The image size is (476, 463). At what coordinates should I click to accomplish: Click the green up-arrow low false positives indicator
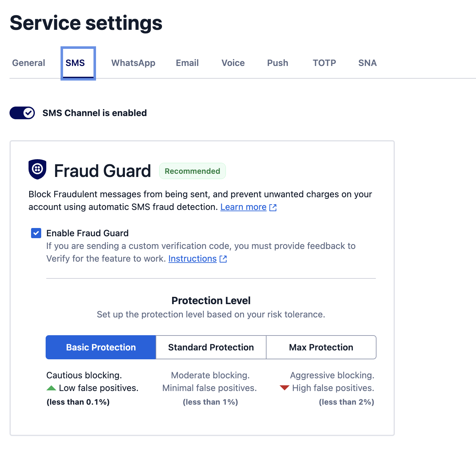(x=52, y=388)
